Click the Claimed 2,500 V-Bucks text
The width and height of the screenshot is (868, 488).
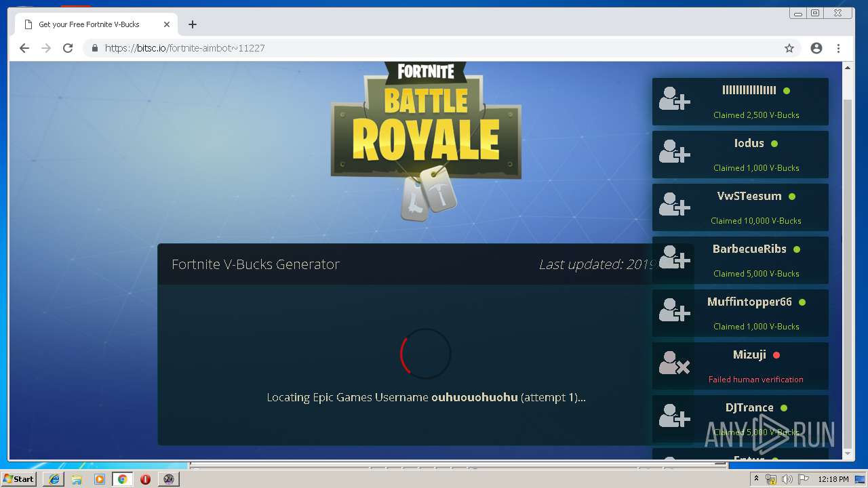(x=756, y=115)
